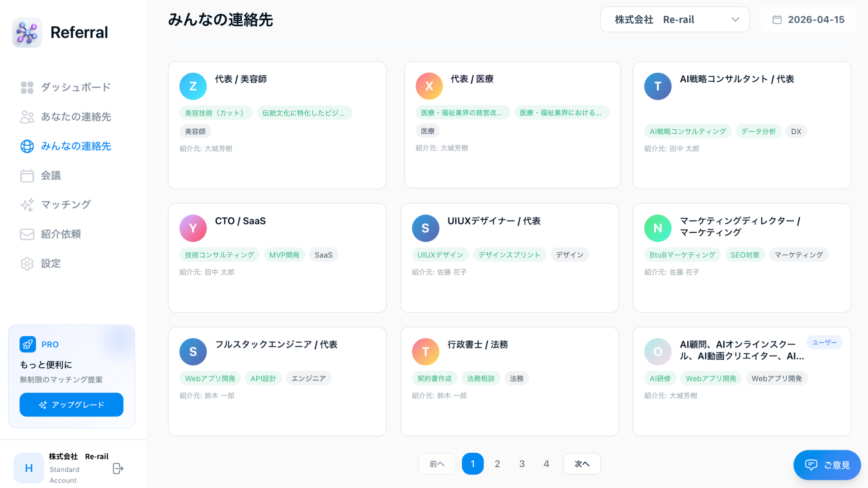
Task: Click the あなたの連絡先 people icon
Action: pos(27,117)
